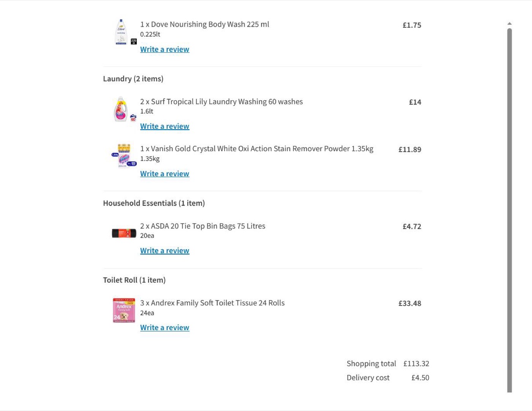The height and width of the screenshot is (411, 532).
Task: Click the scrollbar up arrow
Action: [510, 24]
